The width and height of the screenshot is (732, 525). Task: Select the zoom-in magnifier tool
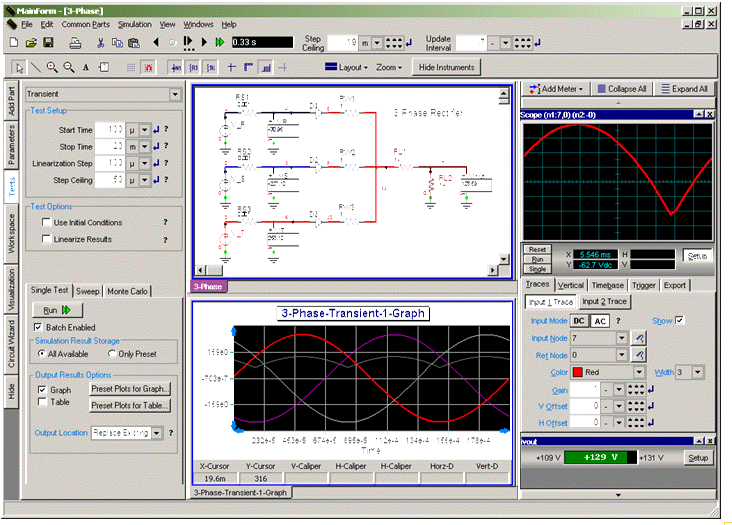53,67
